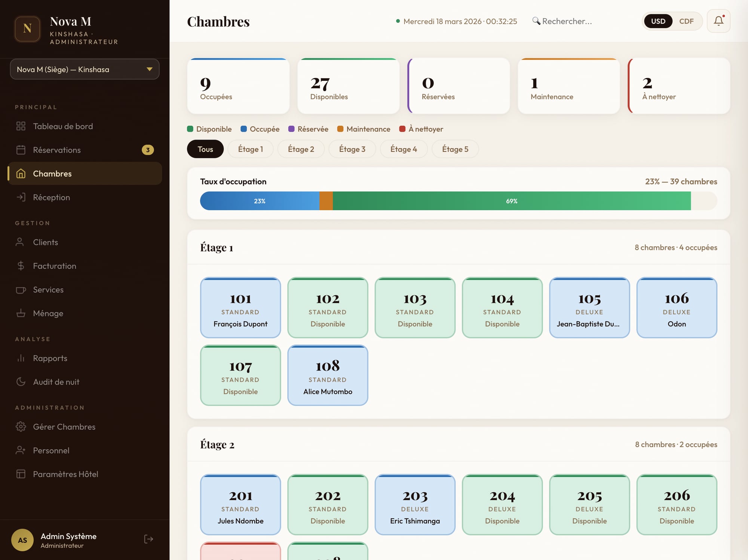Image resolution: width=748 pixels, height=560 pixels.
Task: Click the Gérer Chambres gear icon
Action: click(x=21, y=427)
